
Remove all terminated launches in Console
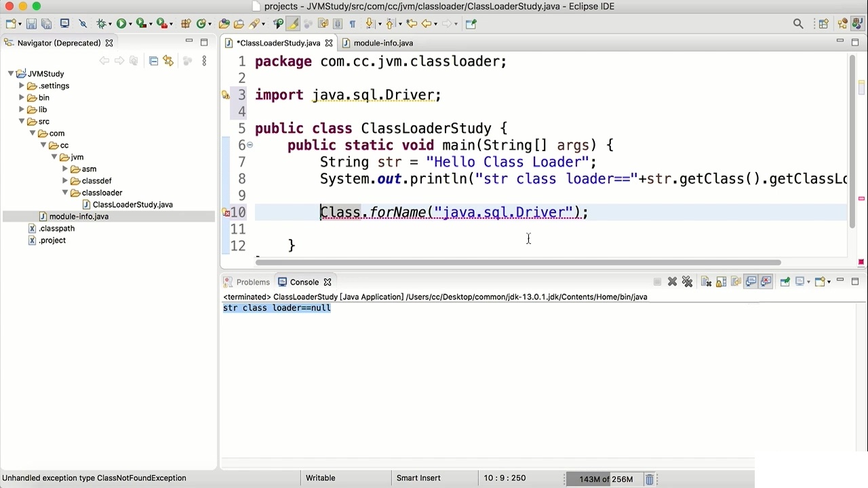click(x=687, y=282)
